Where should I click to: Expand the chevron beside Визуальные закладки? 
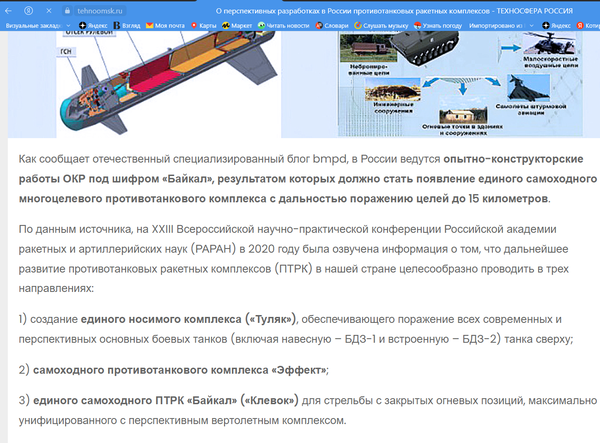pyautogui.click(x=68, y=26)
